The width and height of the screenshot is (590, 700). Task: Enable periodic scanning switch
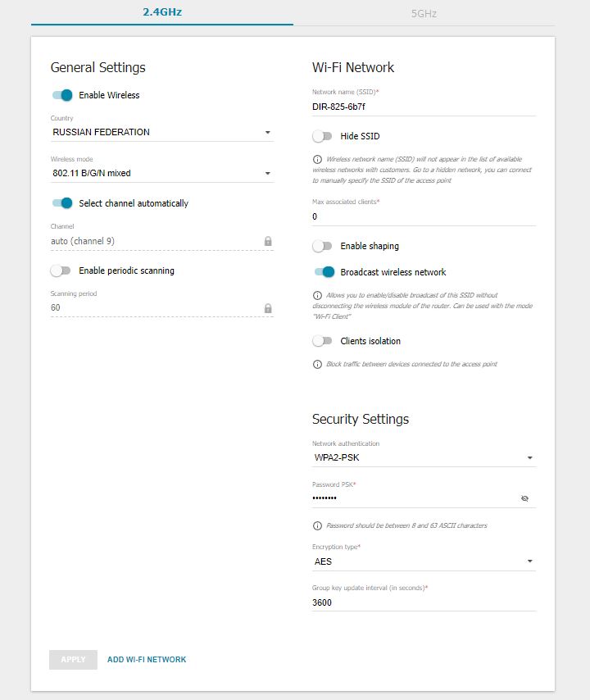[62, 270]
